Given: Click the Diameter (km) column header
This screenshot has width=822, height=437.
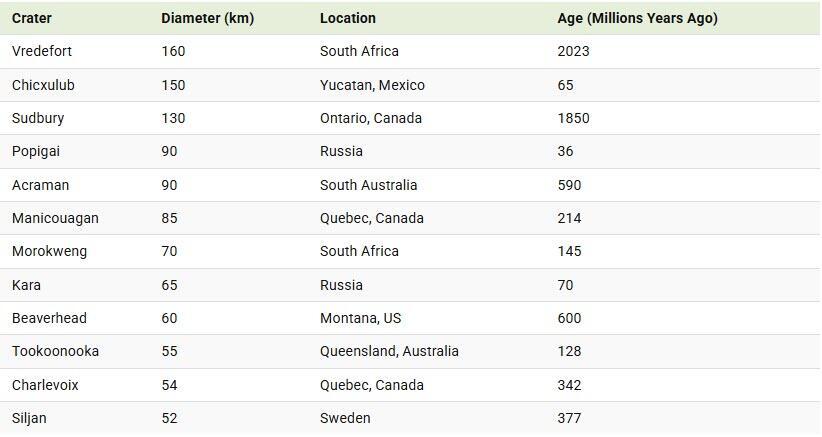Looking at the screenshot, I should pyautogui.click(x=207, y=18).
